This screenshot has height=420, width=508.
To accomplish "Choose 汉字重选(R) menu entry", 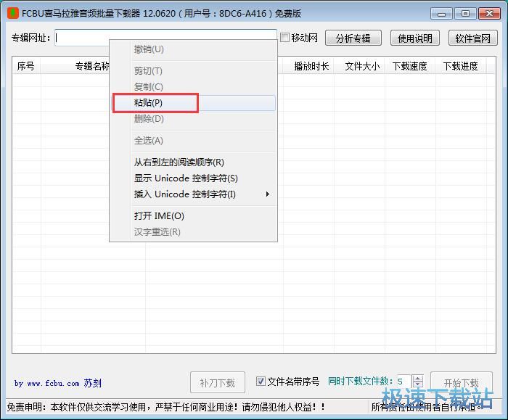I will (194, 232).
